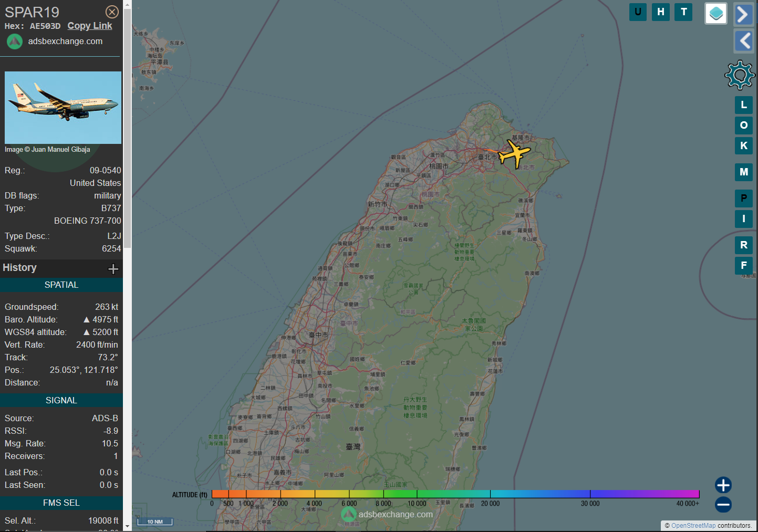Zoom out with the minus button
This screenshot has height=532, width=758.
[723, 505]
